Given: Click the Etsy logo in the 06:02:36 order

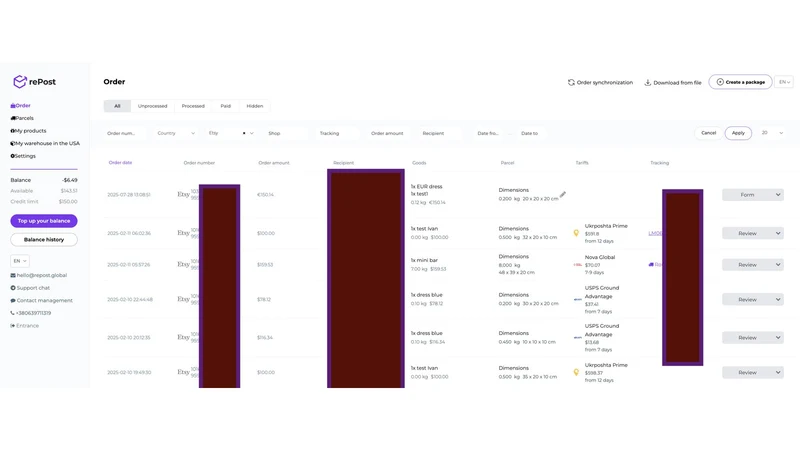Looking at the screenshot, I should point(183,233).
